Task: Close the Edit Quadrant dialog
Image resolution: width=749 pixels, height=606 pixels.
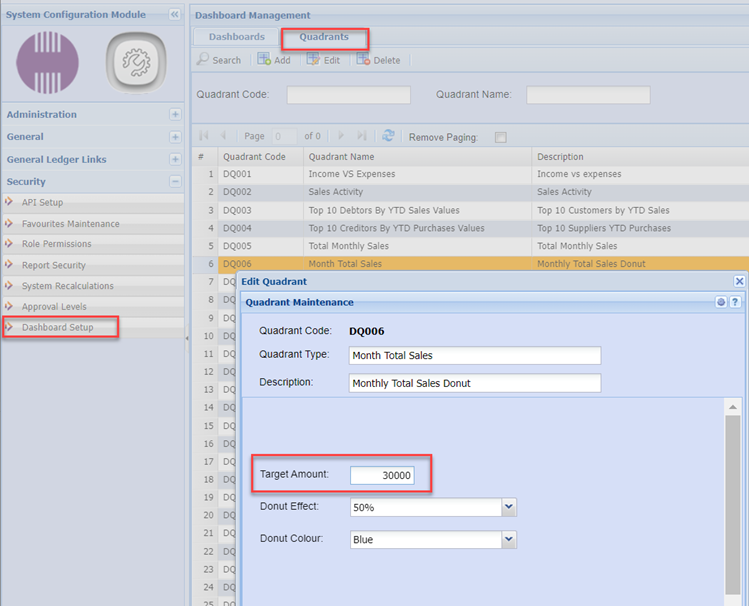Action: coord(739,282)
